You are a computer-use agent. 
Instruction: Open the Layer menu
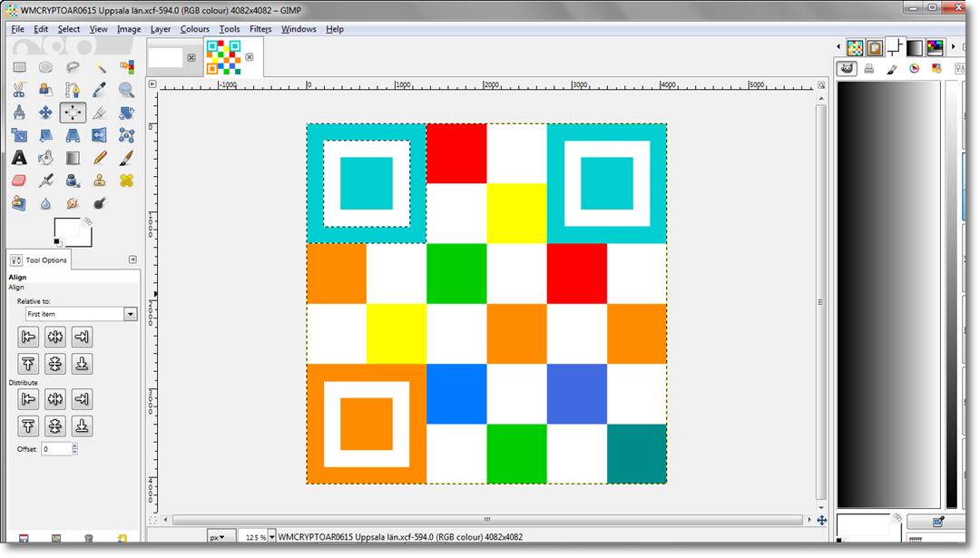(161, 29)
